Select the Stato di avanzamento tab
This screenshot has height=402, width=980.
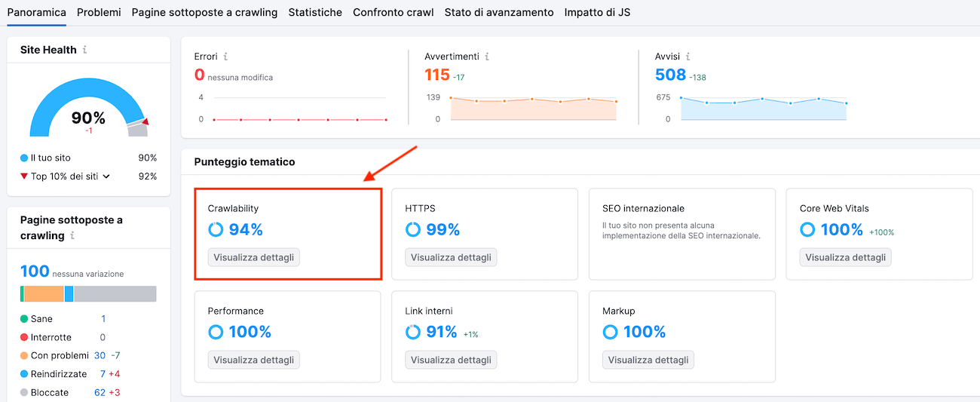[x=499, y=12]
